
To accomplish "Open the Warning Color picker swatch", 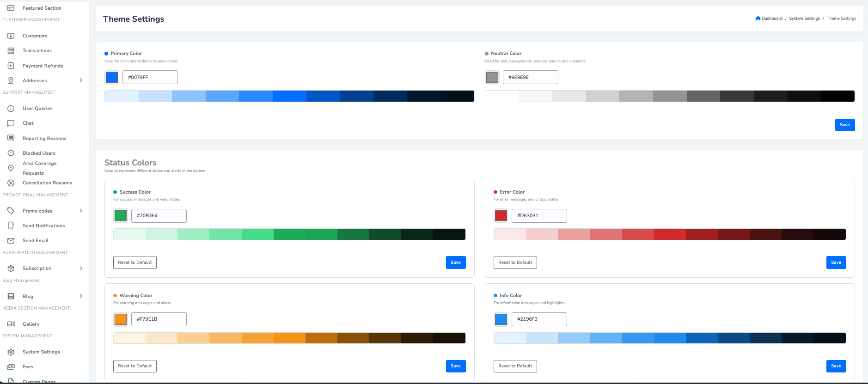I will (x=121, y=319).
